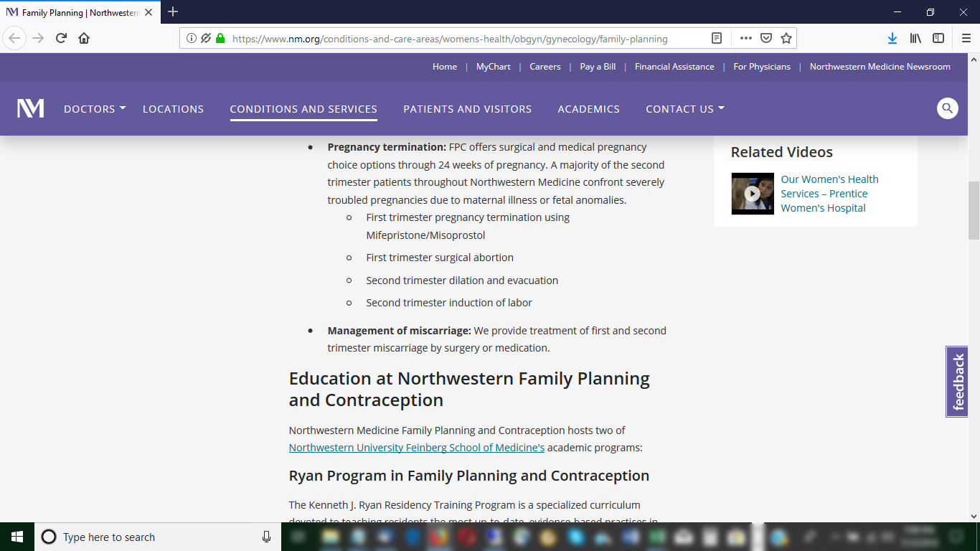Click the Type here to search box
Viewport: 980px width, 551px height.
(x=158, y=537)
